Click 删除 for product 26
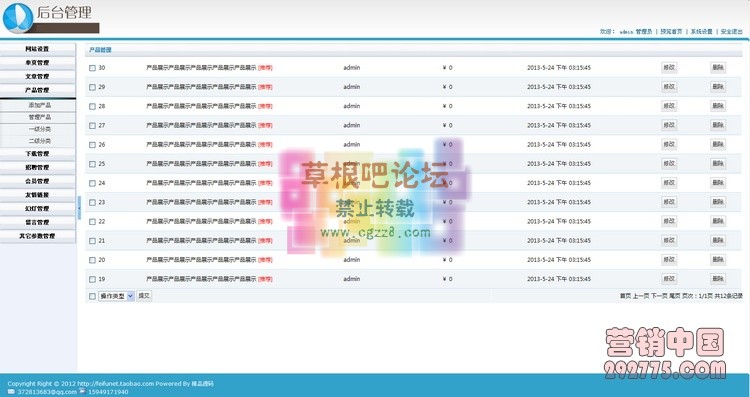The width and height of the screenshot is (750, 397). [718, 144]
